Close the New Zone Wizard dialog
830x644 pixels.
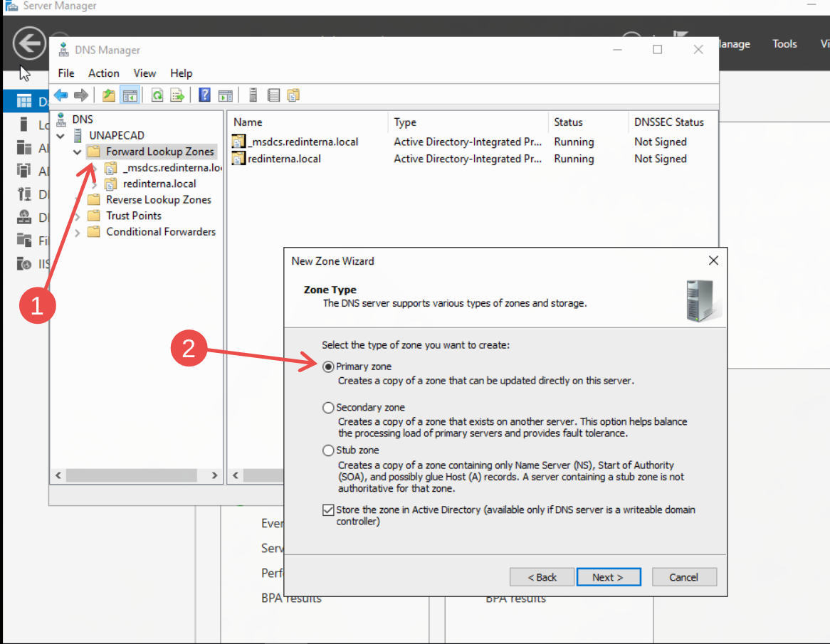point(713,261)
